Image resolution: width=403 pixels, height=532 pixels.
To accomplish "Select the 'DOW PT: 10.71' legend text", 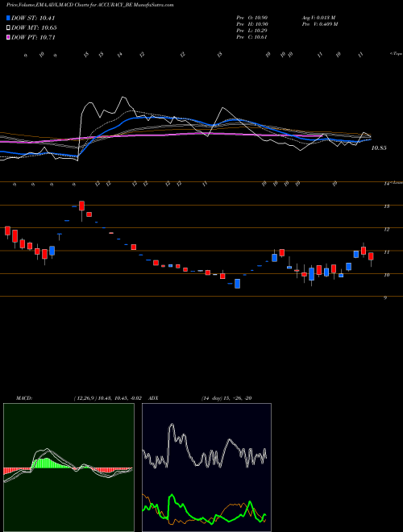I will tap(33, 37).
